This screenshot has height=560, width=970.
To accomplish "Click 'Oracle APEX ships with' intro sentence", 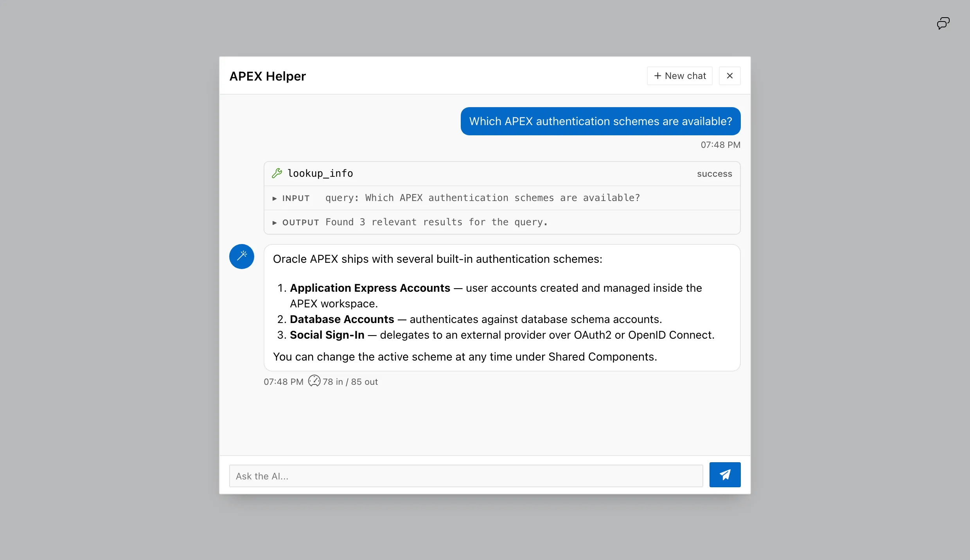I will [x=438, y=259].
